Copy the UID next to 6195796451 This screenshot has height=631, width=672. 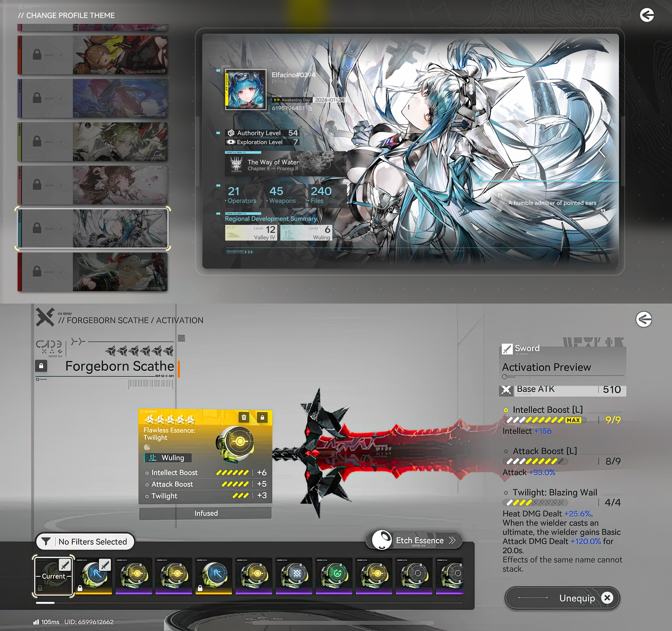click(x=309, y=108)
